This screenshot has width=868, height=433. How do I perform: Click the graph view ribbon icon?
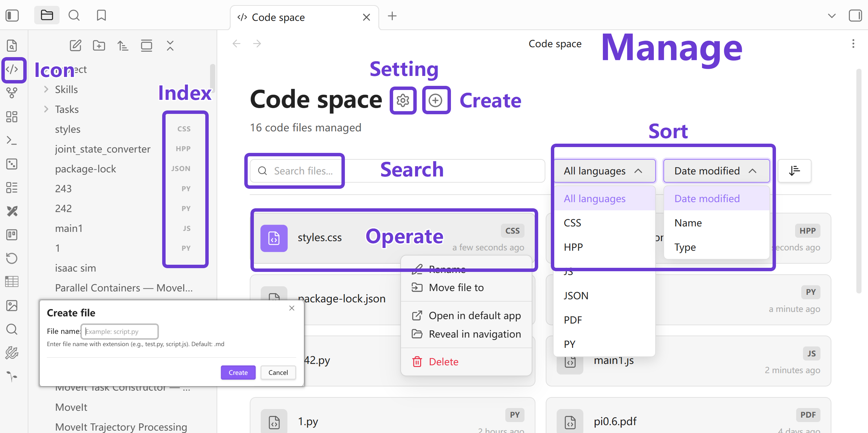(x=12, y=93)
